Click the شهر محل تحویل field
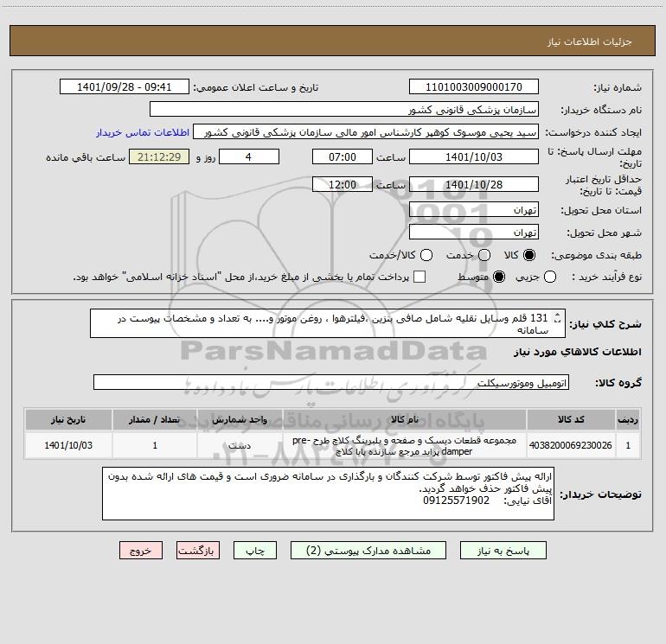 coord(474,233)
